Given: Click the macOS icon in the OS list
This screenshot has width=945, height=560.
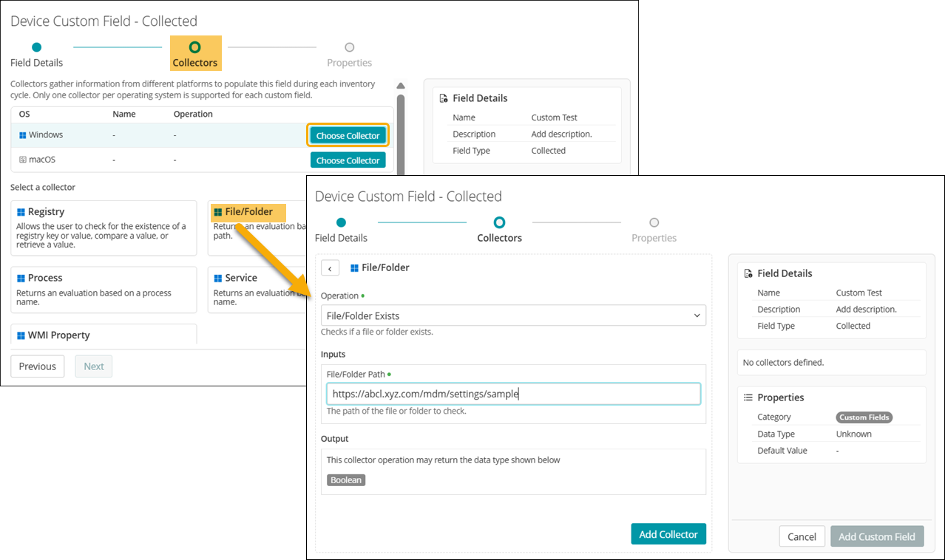Looking at the screenshot, I should click(23, 160).
